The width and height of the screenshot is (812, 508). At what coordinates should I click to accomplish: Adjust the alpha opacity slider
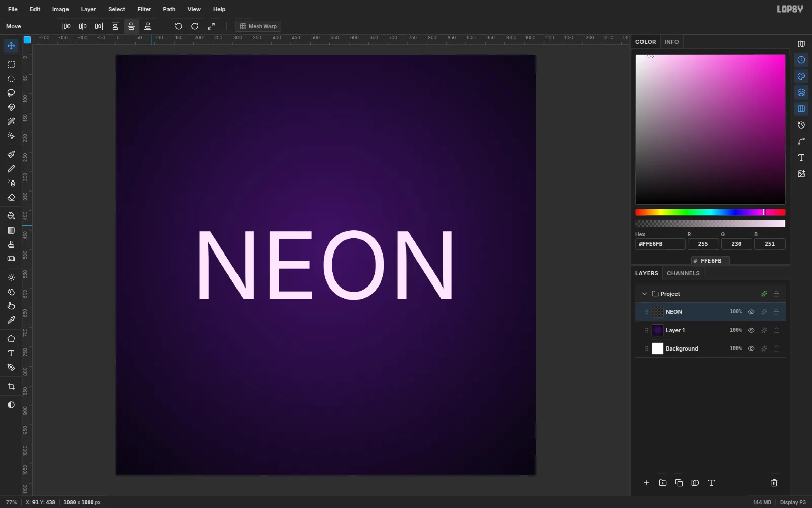click(x=710, y=224)
